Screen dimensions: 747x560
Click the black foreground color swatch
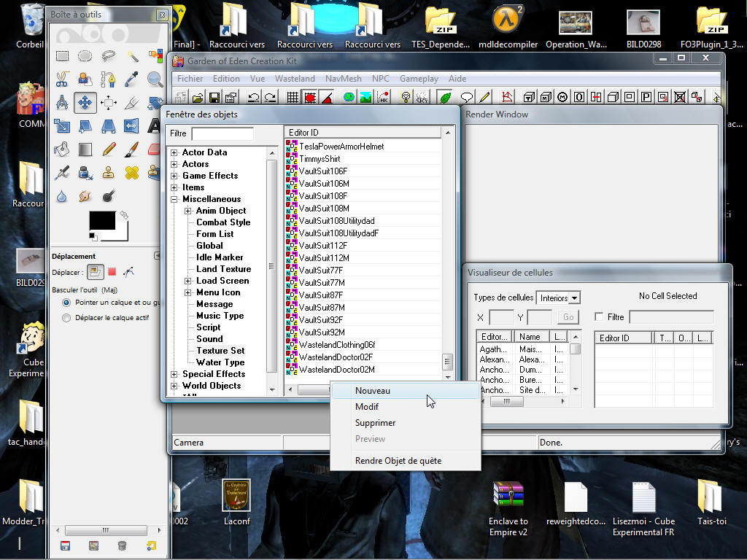pos(102,220)
